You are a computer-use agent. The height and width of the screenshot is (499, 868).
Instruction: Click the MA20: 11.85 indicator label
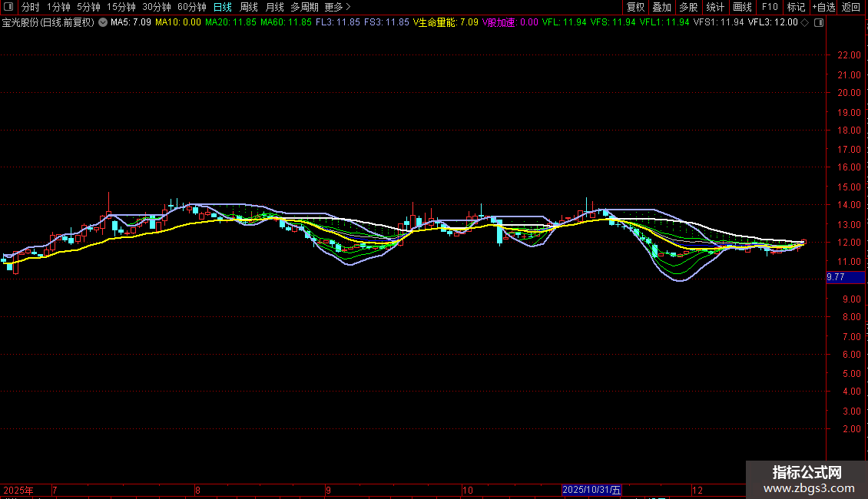pos(231,23)
